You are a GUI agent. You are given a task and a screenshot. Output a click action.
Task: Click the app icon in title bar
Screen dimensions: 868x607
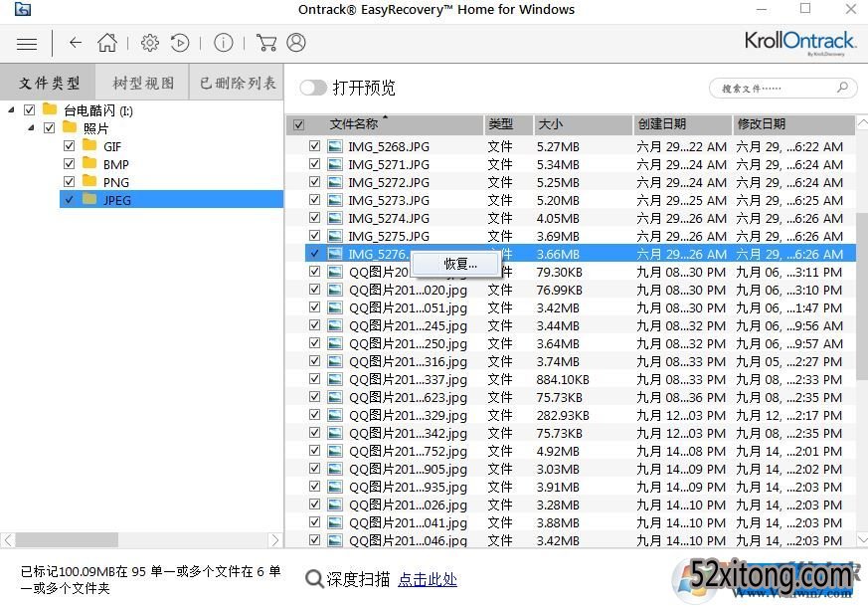coord(23,9)
